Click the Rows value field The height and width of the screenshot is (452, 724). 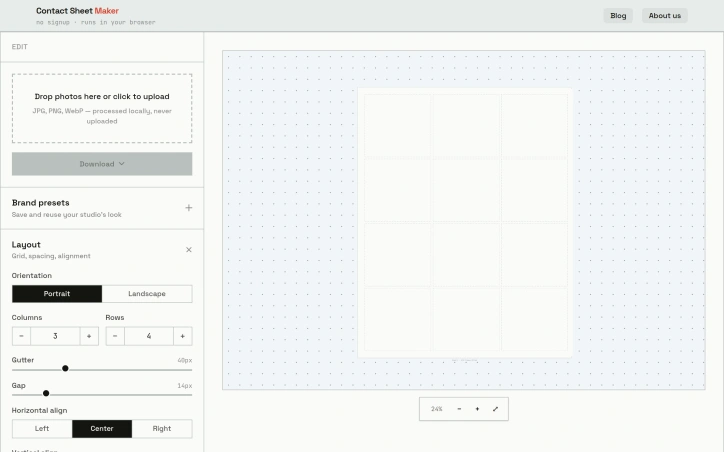click(149, 336)
